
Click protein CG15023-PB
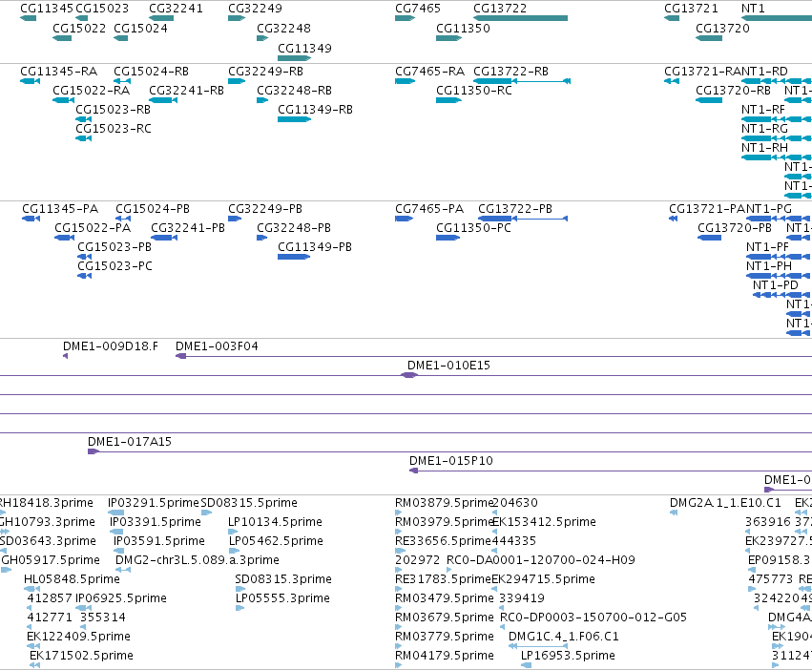(x=84, y=257)
